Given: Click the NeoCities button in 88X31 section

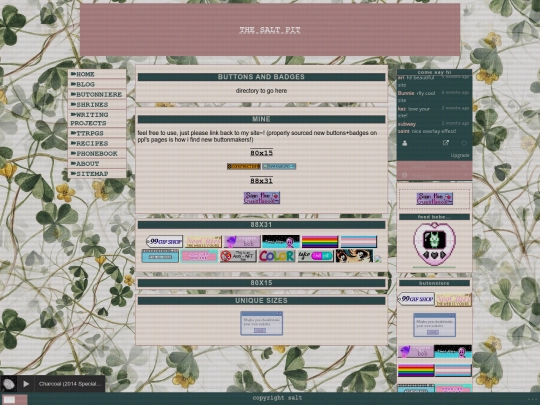Looking at the screenshot, I should (x=203, y=241).
